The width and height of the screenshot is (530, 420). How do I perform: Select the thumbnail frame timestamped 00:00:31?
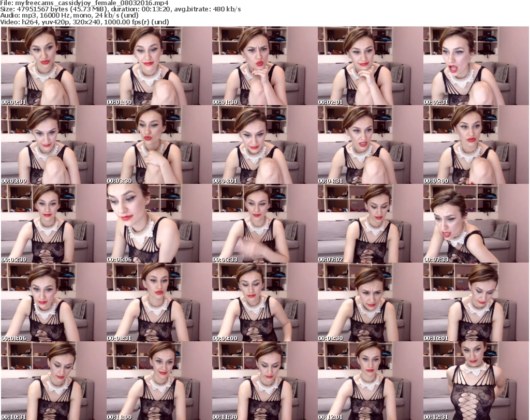54,66
